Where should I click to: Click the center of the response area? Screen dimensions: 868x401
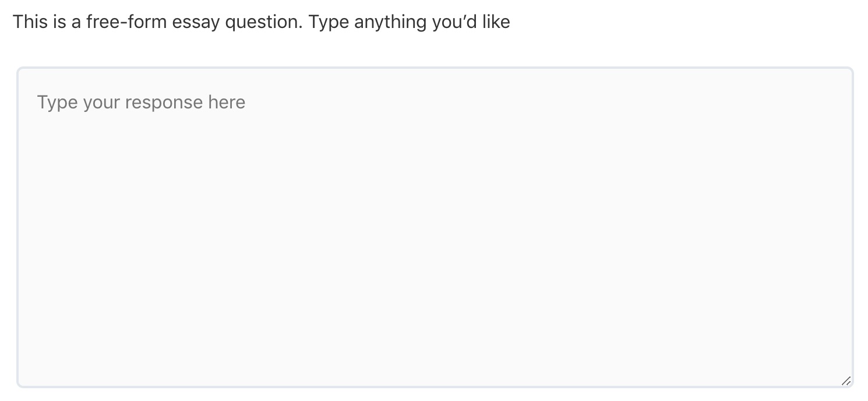[434, 227]
